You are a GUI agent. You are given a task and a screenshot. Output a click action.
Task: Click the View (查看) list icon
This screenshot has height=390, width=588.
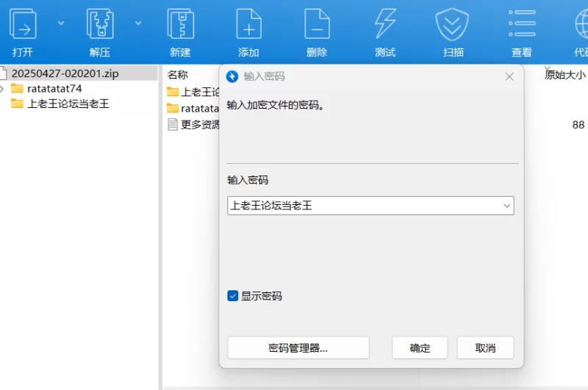point(522,24)
